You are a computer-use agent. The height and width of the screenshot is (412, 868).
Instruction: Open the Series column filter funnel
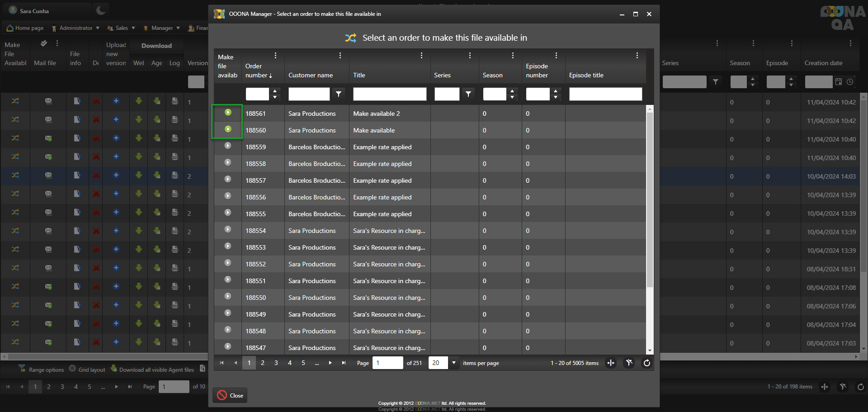(x=468, y=94)
